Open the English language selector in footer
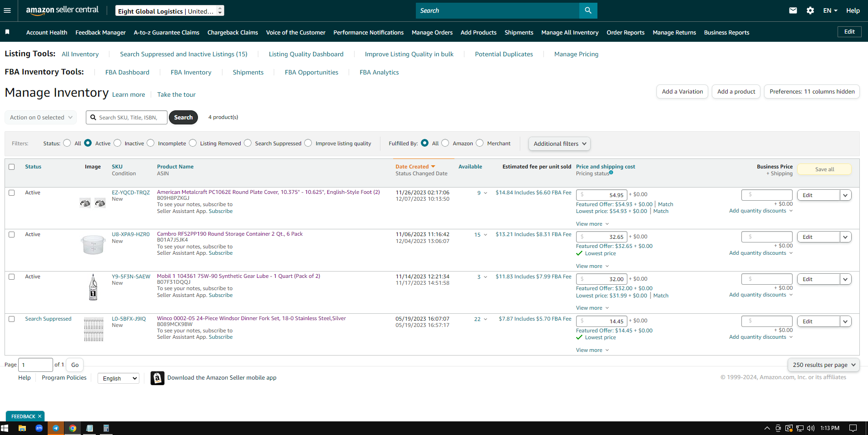The height and width of the screenshot is (435, 868). click(118, 378)
